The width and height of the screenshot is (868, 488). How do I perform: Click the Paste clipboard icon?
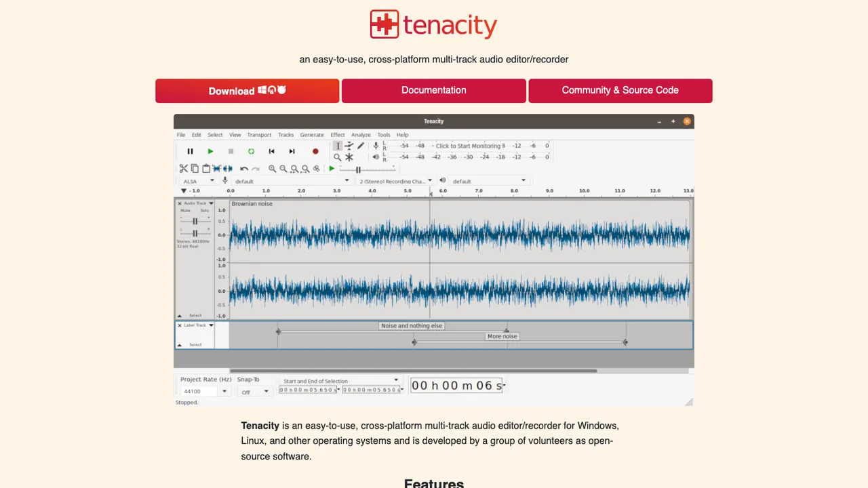point(206,169)
